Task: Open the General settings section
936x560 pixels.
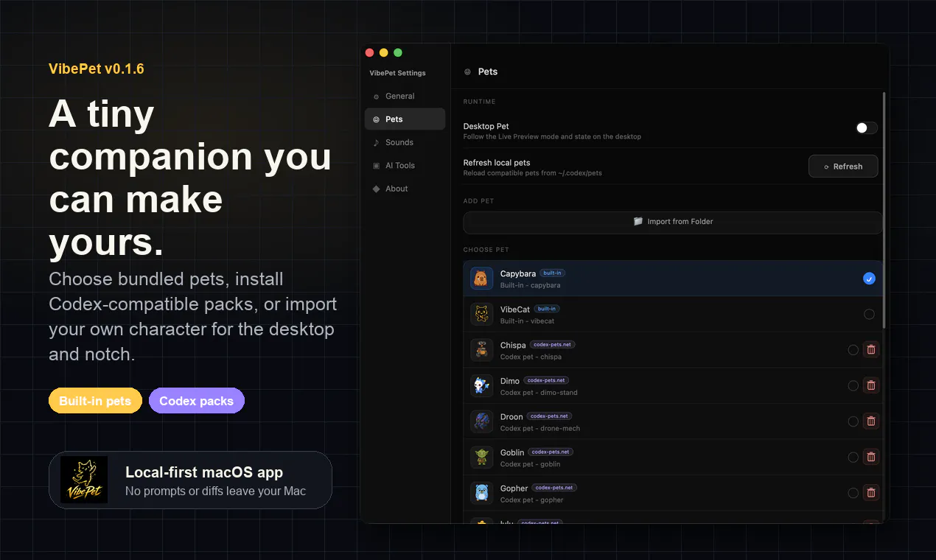Action: (405, 96)
